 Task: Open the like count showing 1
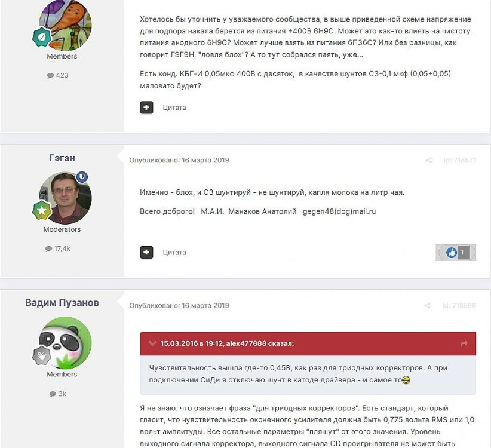tap(462, 252)
